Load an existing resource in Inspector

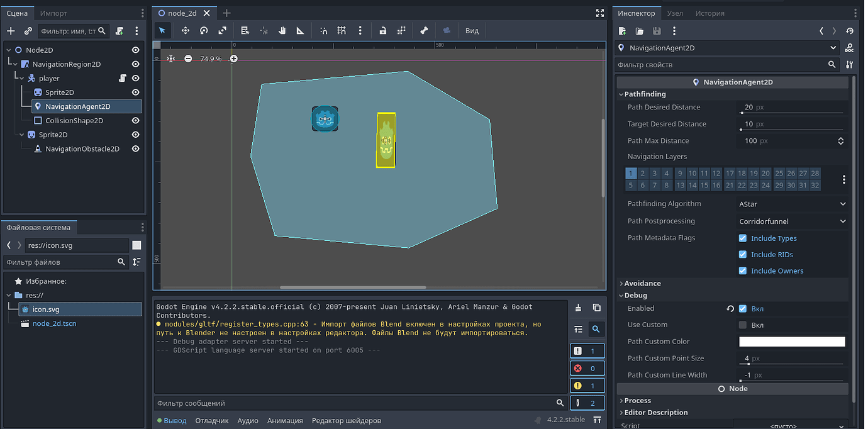(640, 31)
